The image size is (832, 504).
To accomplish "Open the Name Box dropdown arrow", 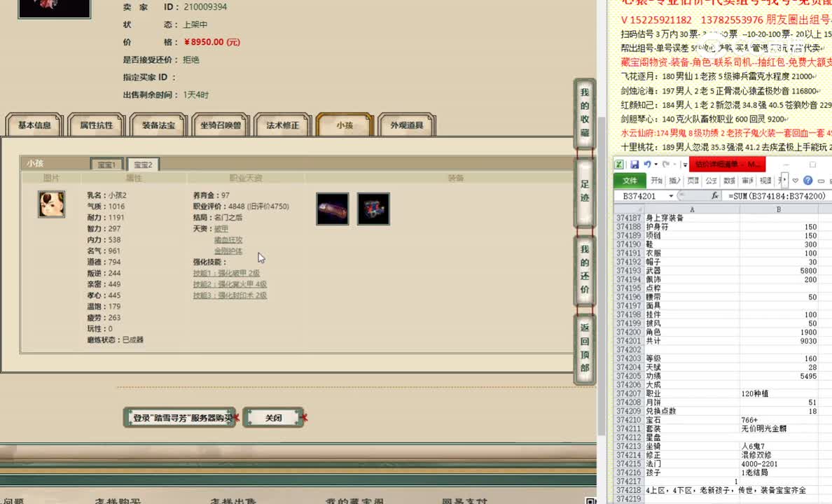I will [x=671, y=196].
